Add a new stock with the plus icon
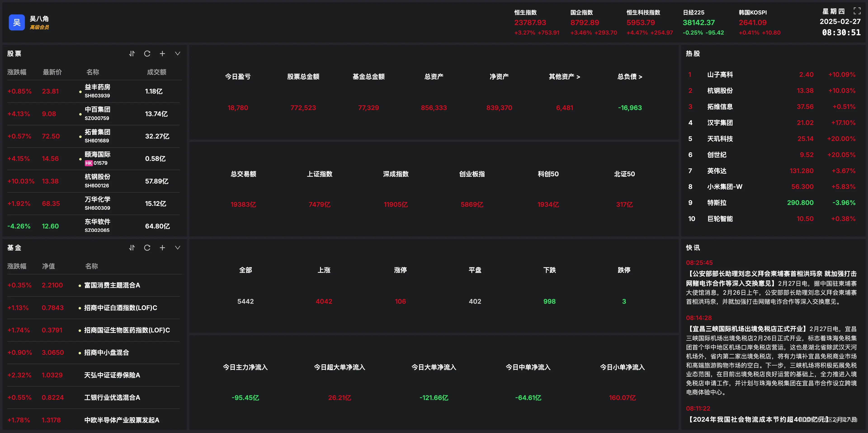Screen dimensions: 868x433 (x=163, y=54)
